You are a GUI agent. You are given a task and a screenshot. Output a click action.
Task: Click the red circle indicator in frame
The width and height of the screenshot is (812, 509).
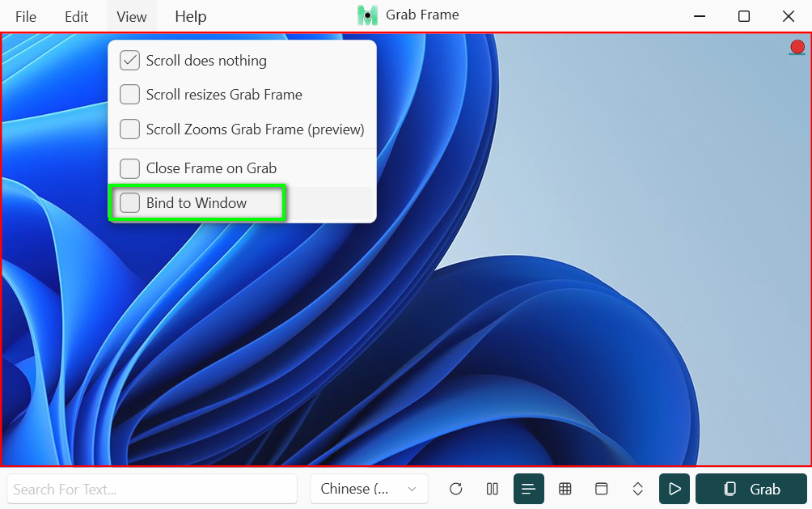(797, 48)
